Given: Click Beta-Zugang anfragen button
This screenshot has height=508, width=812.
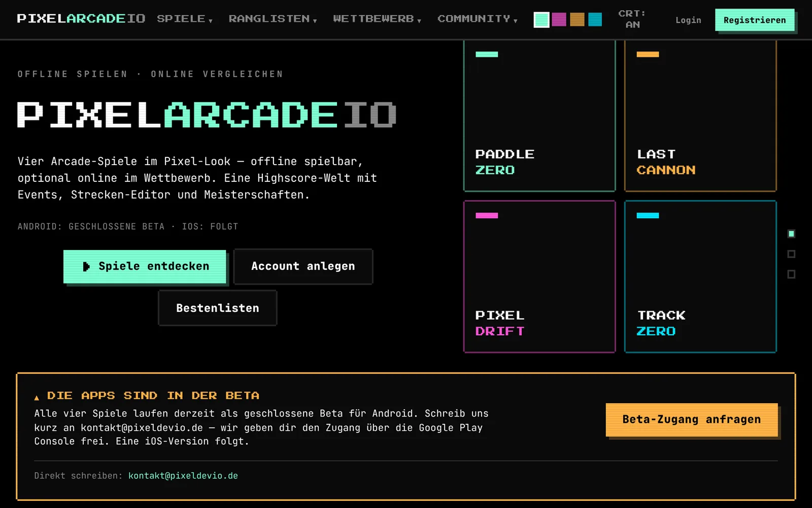Looking at the screenshot, I should (692, 420).
